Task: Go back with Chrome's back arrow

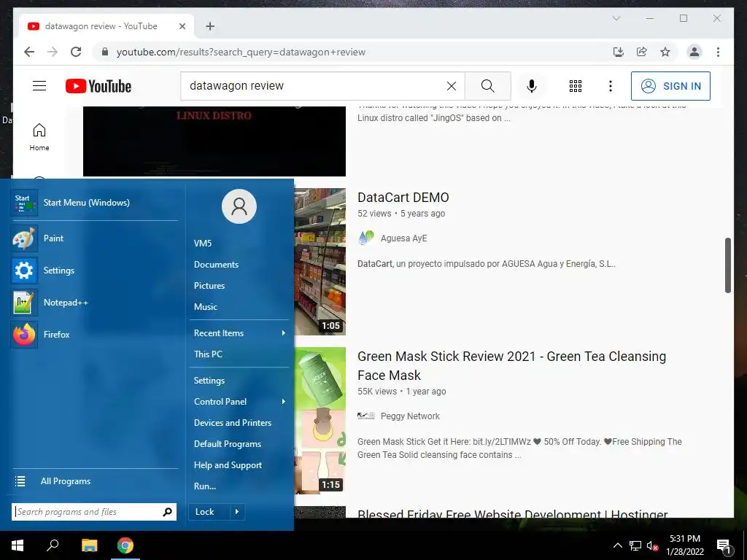Action: 29,52
